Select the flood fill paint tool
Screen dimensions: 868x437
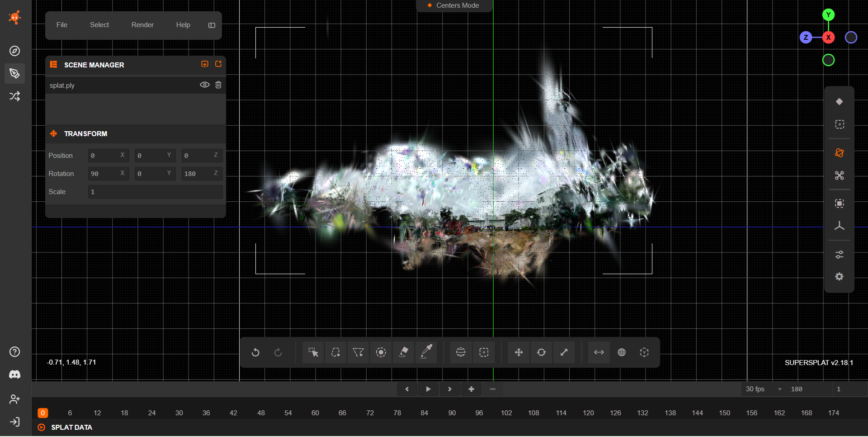(403, 352)
